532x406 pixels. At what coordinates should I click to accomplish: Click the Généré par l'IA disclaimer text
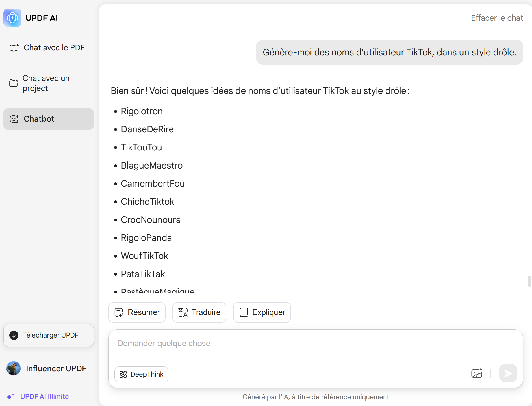[x=316, y=397]
